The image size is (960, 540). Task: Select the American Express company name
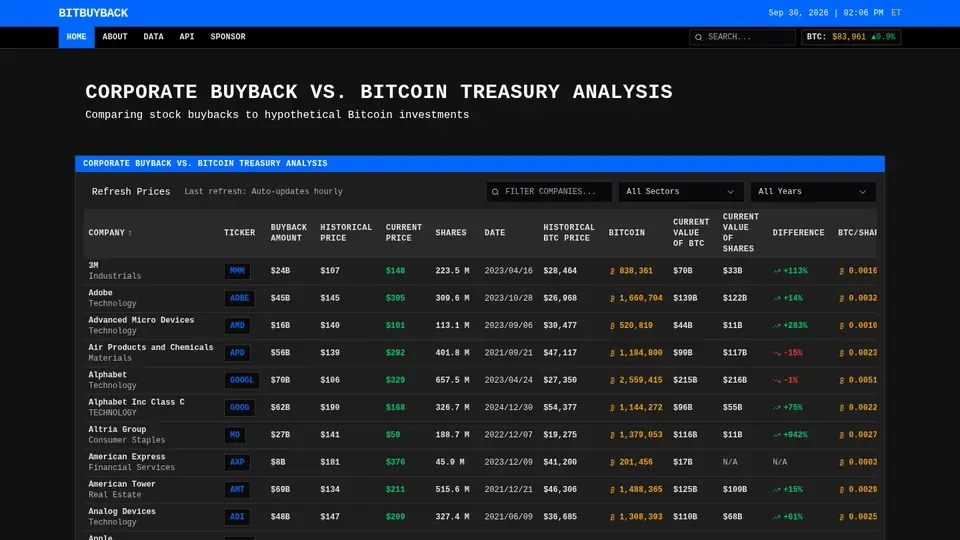click(127, 457)
